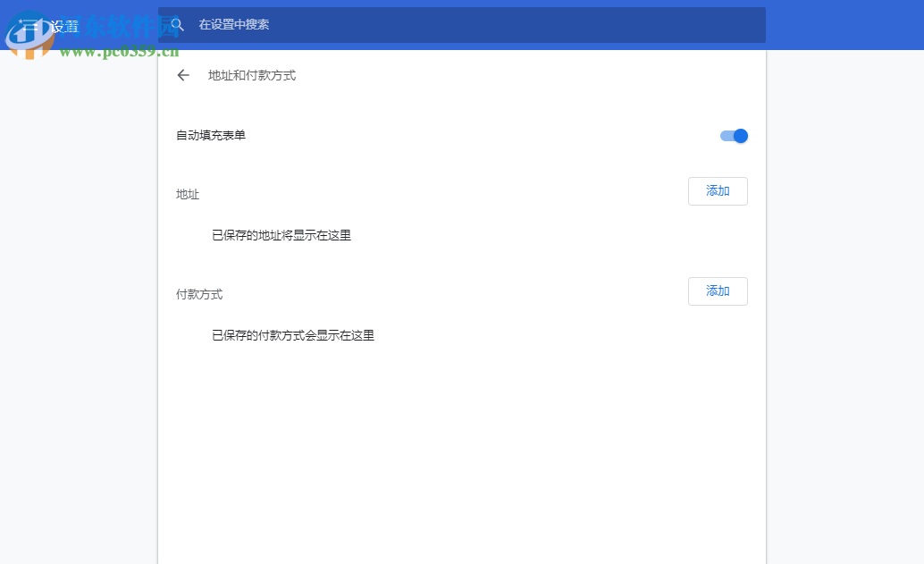Click the search magnifier icon in settings
924x564 pixels.
coord(177,25)
